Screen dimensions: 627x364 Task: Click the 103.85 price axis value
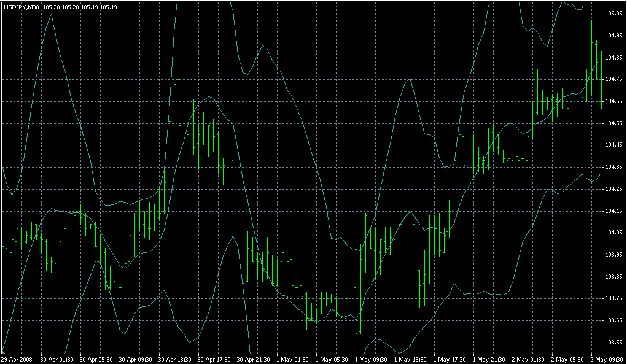613,276
